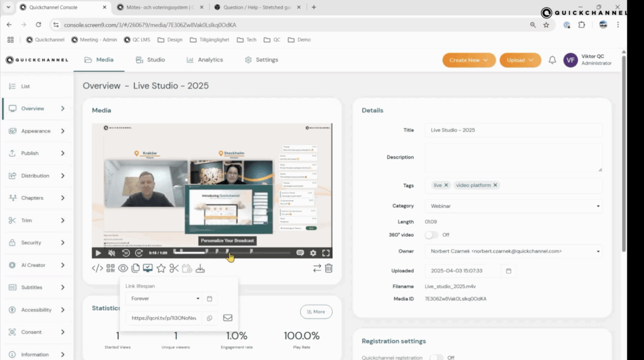Click the VF user avatar
644x360 pixels.
point(570,60)
